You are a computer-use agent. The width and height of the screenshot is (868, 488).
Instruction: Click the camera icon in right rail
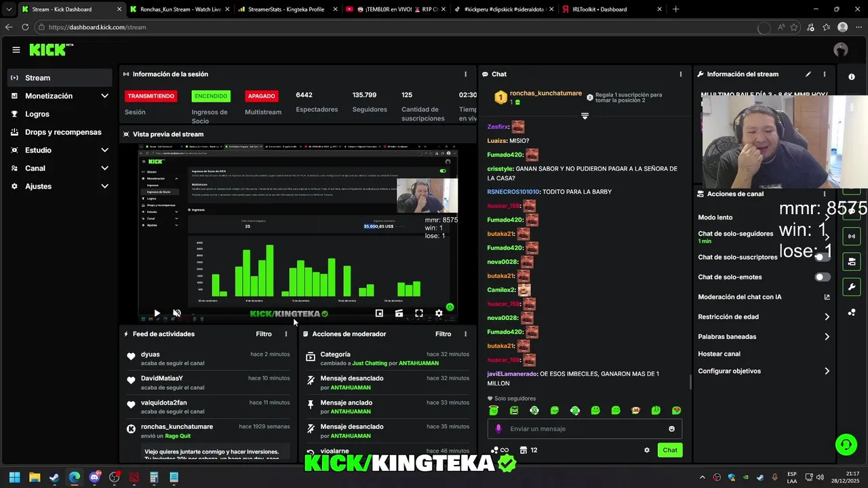852,262
